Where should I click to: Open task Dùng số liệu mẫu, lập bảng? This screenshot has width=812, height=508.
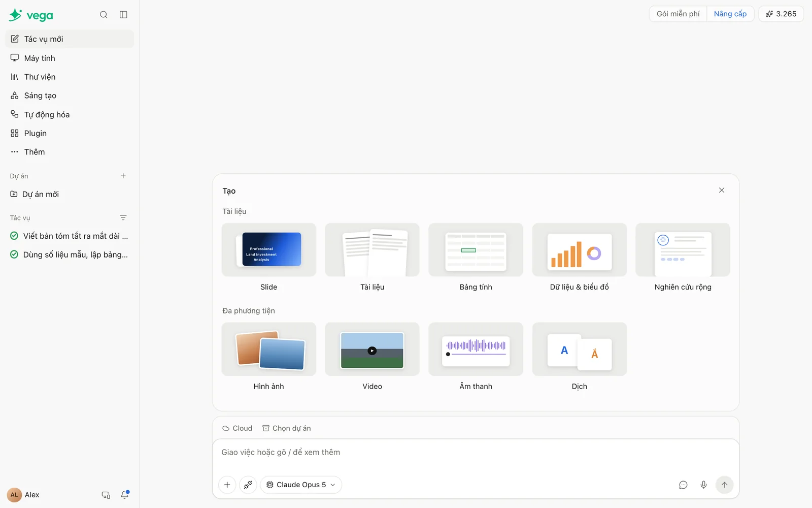pos(70,255)
